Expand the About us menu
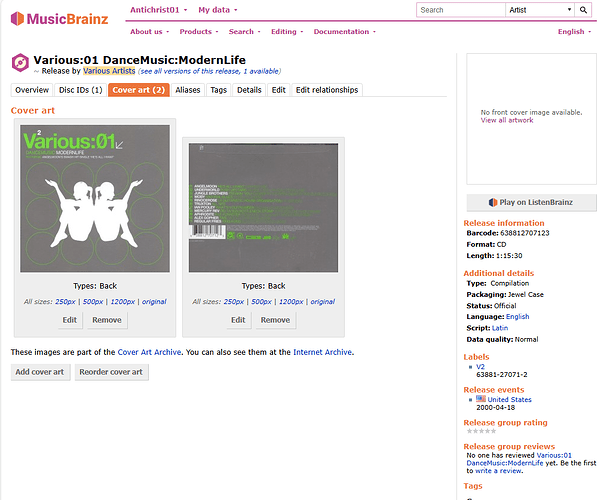600x500 pixels. click(149, 32)
